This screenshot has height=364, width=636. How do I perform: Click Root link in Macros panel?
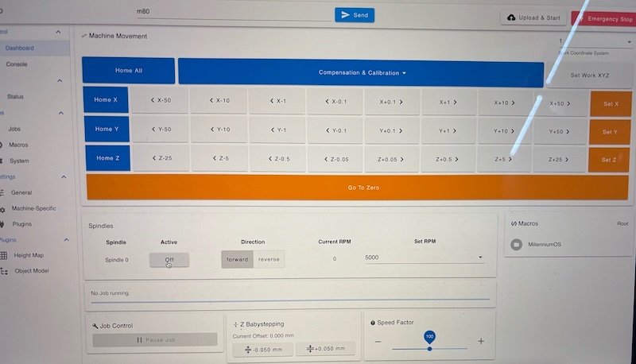(622, 224)
